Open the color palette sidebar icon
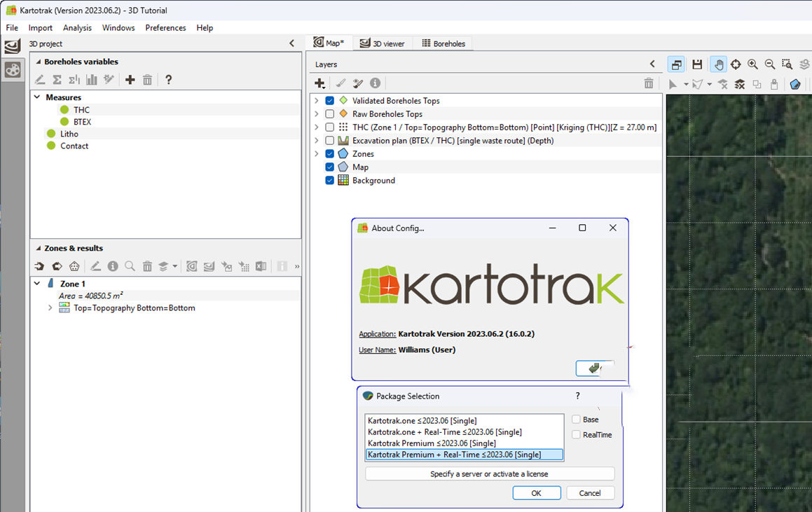This screenshot has height=512, width=812. (13, 69)
